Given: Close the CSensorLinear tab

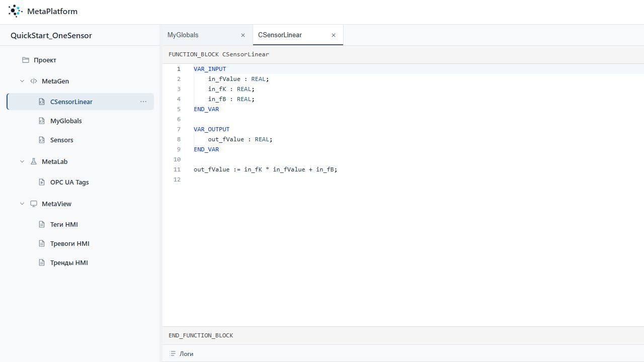Looking at the screenshot, I should 334,35.
